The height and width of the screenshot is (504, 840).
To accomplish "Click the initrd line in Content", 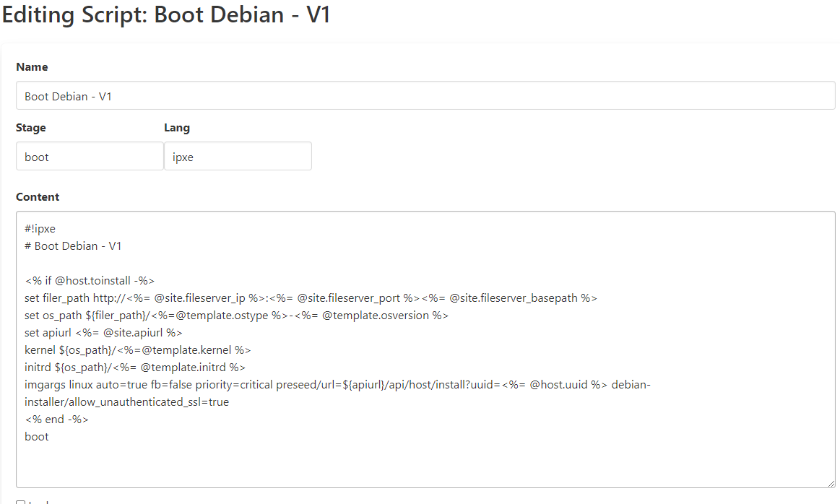I will click(x=134, y=368).
